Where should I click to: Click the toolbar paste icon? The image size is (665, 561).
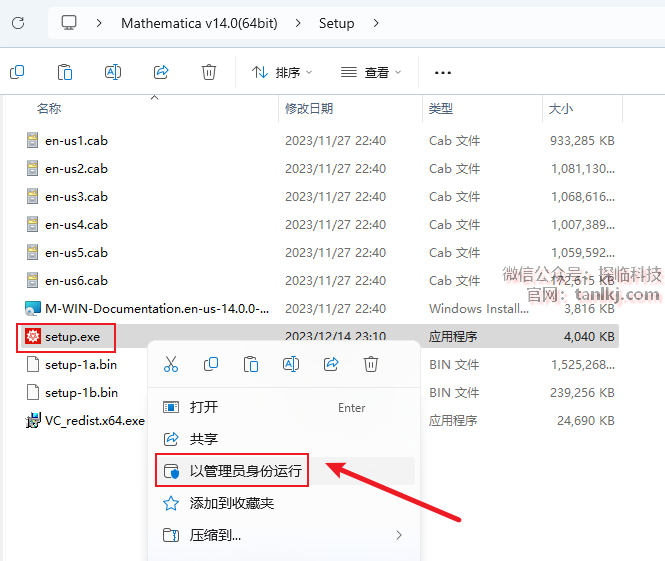(x=65, y=73)
